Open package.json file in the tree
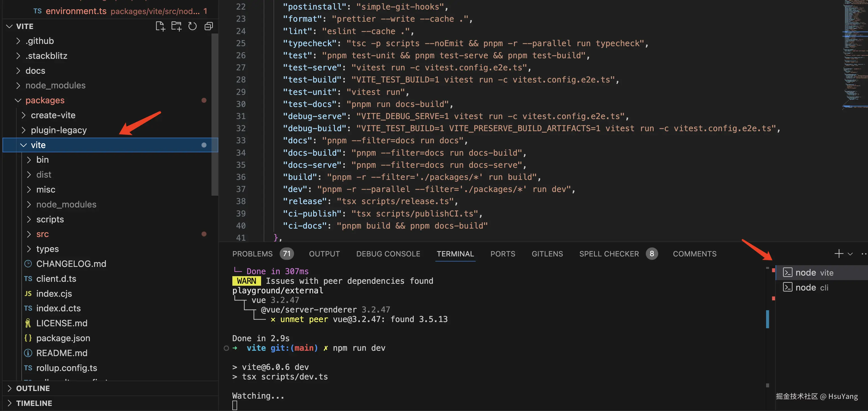Screen dimensions: 868x411 (x=63, y=338)
